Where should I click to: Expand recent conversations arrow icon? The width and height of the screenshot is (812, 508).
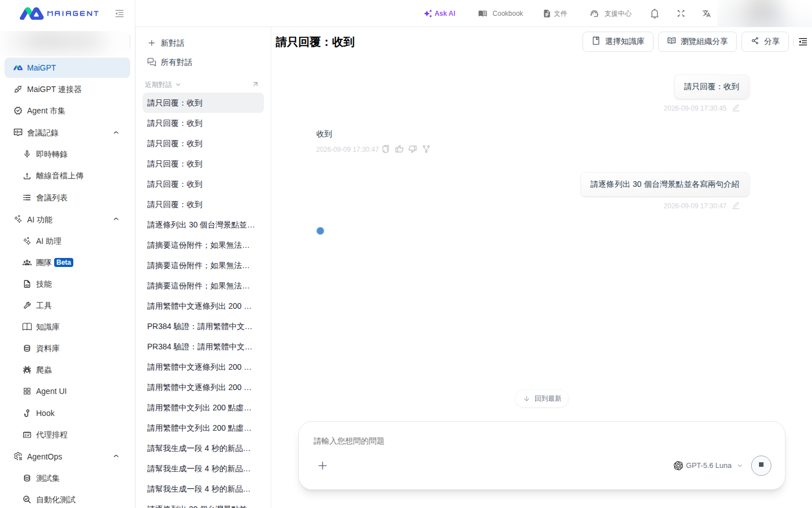click(x=255, y=84)
